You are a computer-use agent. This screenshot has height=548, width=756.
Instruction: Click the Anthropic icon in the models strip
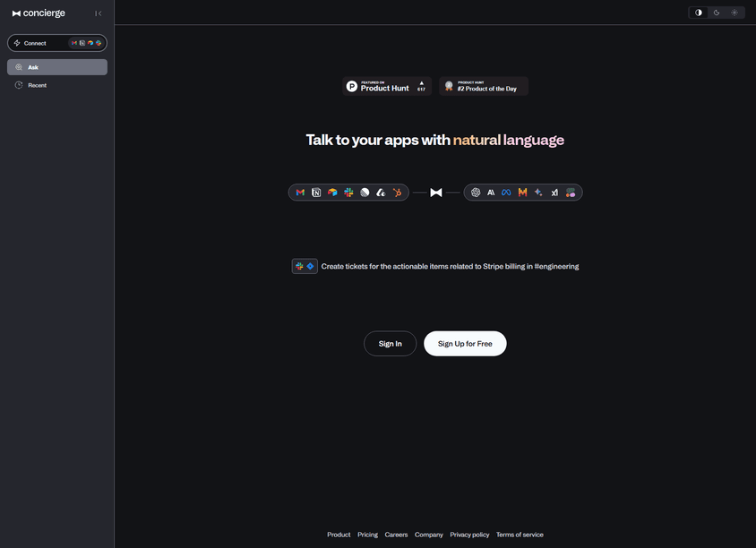coord(491,193)
